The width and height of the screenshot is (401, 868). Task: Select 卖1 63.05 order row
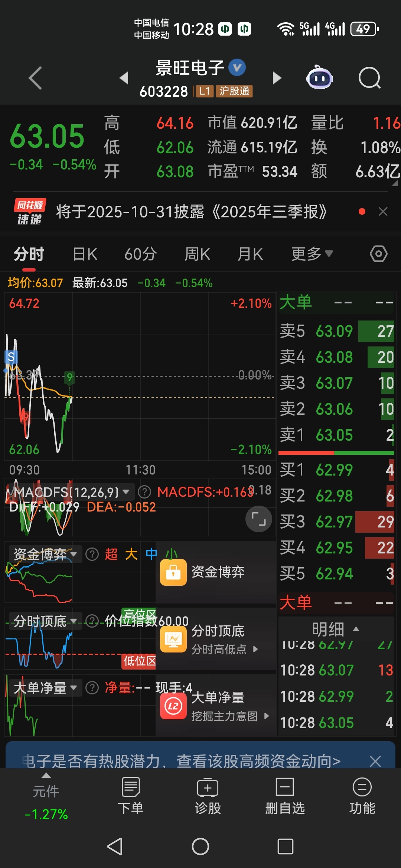coord(336,435)
